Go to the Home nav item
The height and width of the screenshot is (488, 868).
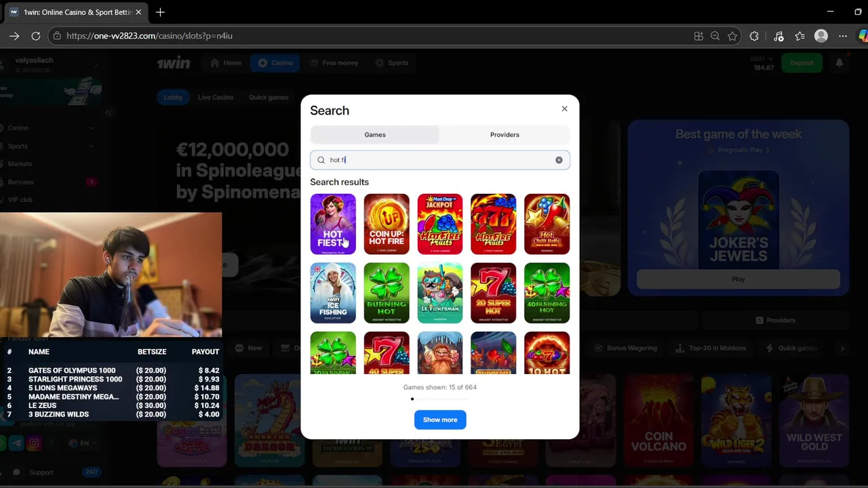[226, 63]
